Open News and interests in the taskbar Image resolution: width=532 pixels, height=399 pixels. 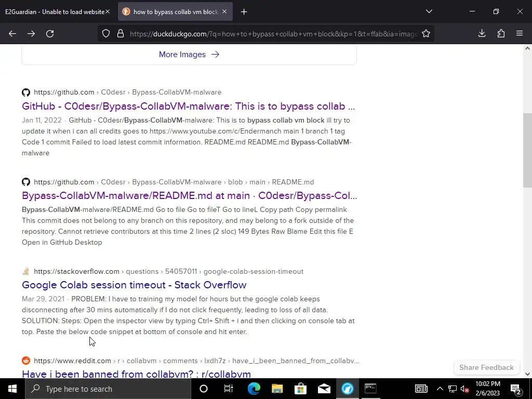point(421,389)
